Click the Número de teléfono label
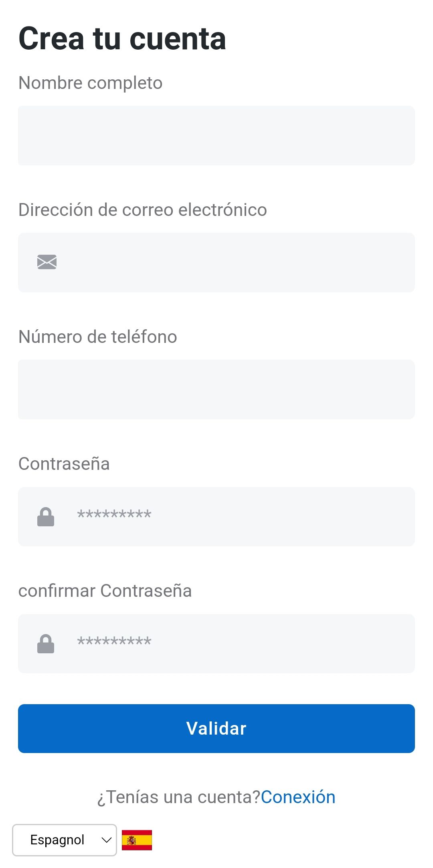 [98, 337]
